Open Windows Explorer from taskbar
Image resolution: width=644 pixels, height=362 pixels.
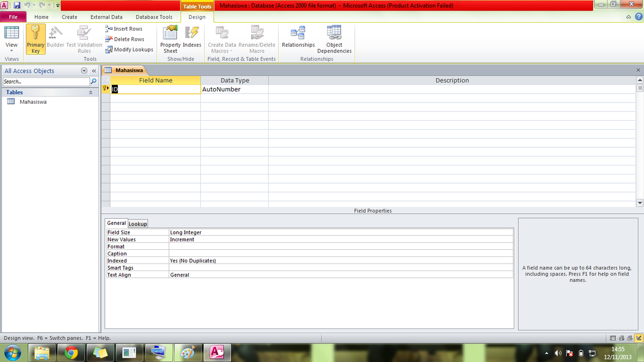tap(42, 353)
